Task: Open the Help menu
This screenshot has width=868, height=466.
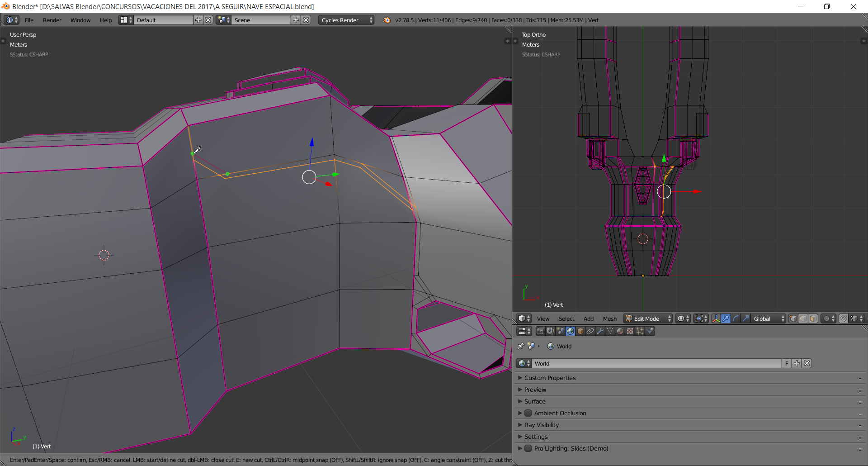Action: pyautogui.click(x=106, y=20)
